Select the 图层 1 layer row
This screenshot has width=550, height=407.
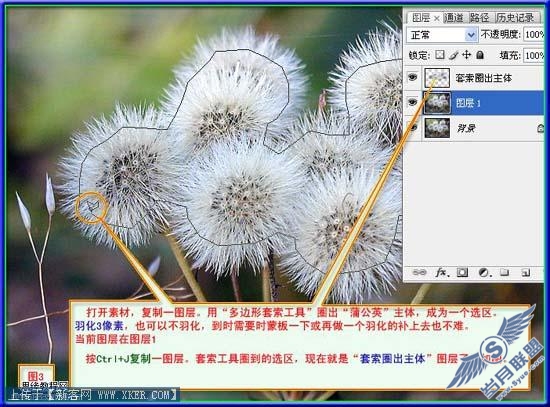(x=474, y=102)
